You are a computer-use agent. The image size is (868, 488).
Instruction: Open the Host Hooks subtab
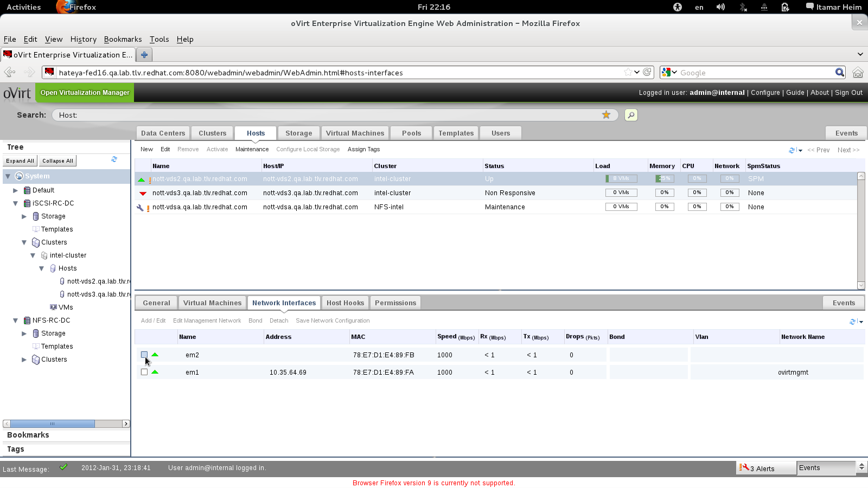tap(345, 303)
